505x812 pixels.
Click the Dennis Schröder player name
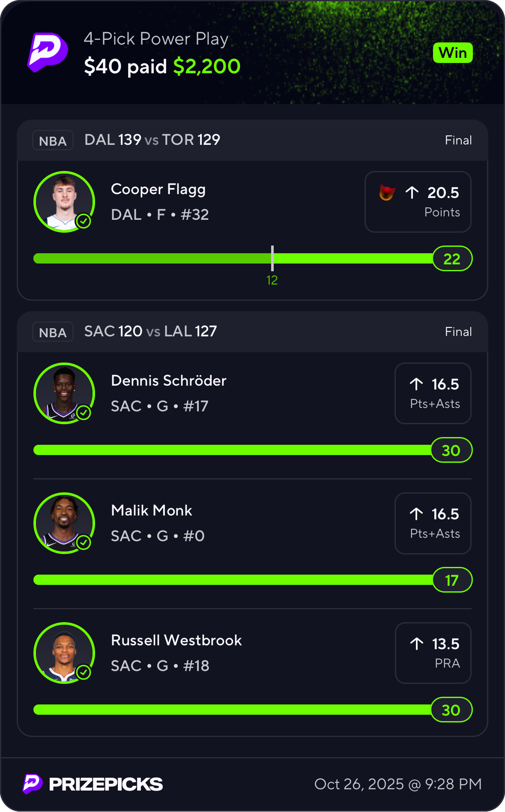(168, 381)
